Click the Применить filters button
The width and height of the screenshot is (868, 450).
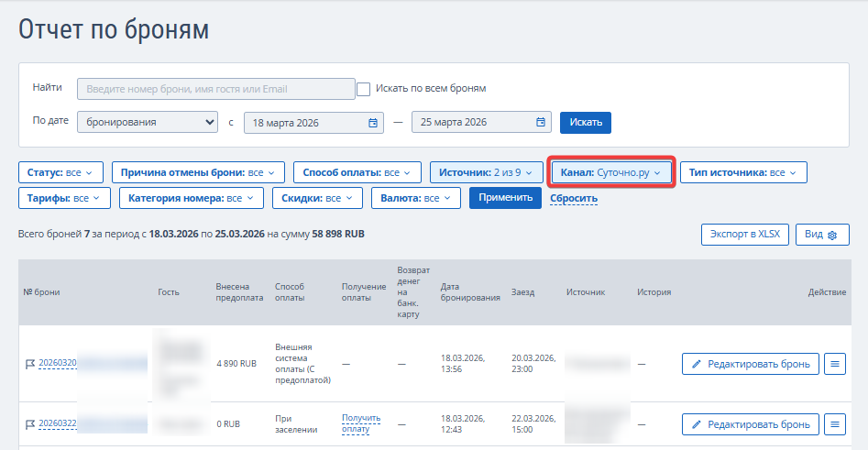coord(505,198)
